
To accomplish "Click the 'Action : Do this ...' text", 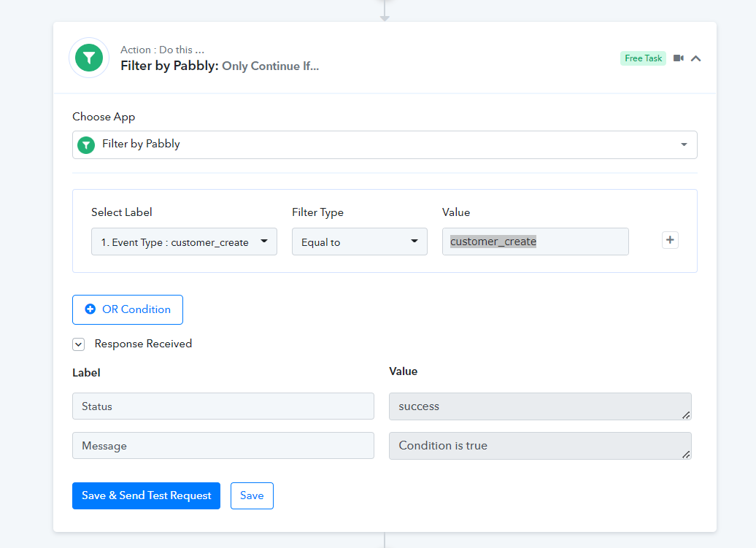I will pos(163,50).
